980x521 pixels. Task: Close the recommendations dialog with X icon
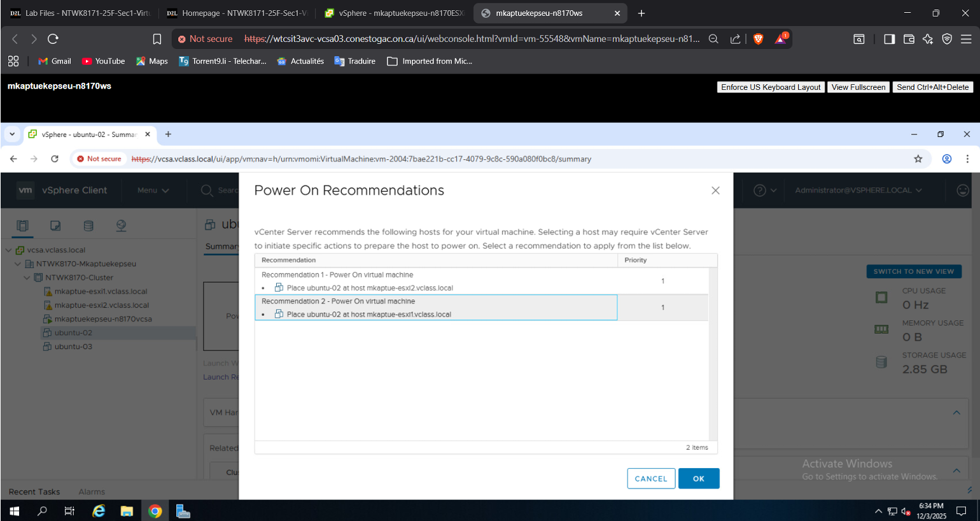point(715,190)
